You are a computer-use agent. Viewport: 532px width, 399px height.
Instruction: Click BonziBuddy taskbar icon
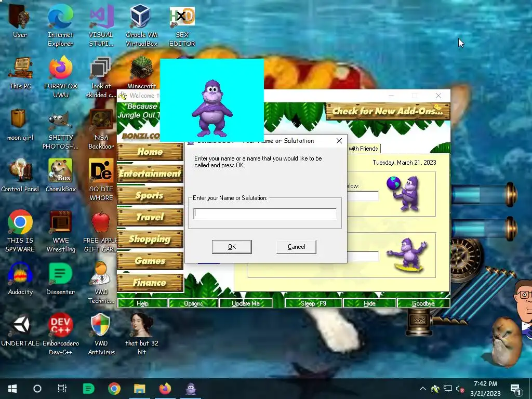191,389
